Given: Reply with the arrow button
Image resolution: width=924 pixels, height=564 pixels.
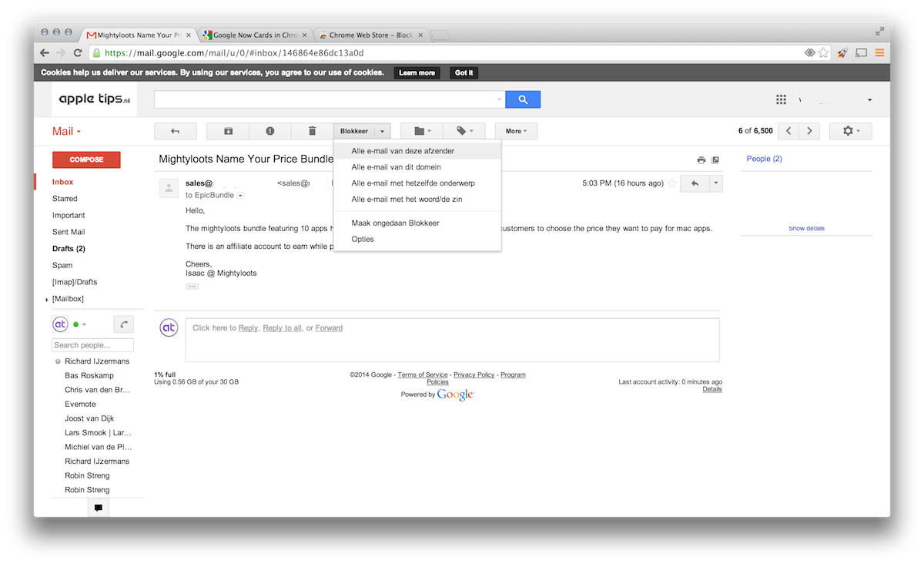Looking at the screenshot, I should click(695, 183).
